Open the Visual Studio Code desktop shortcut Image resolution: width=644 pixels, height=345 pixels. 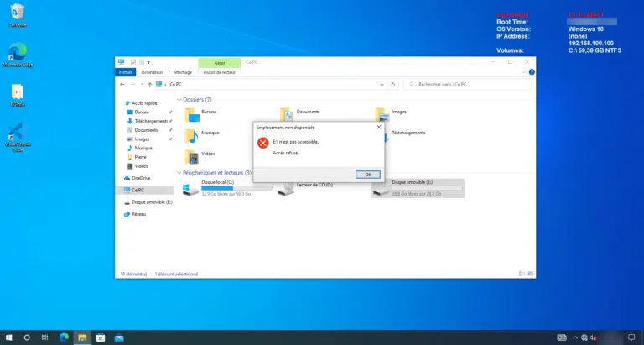18,137
